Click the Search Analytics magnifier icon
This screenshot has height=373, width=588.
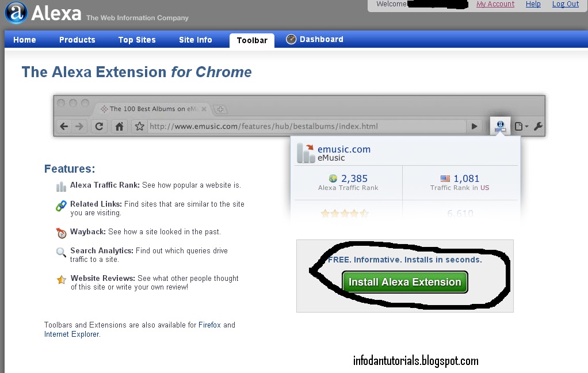click(61, 252)
